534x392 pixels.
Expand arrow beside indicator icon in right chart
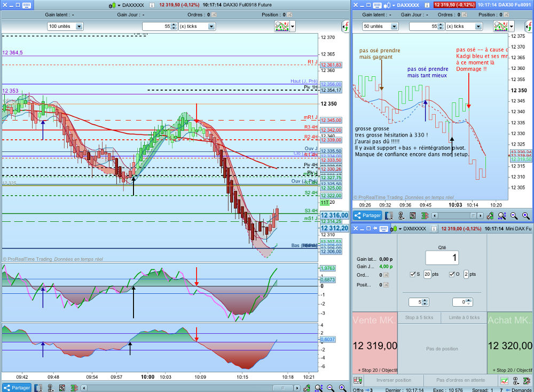(x=511, y=26)
